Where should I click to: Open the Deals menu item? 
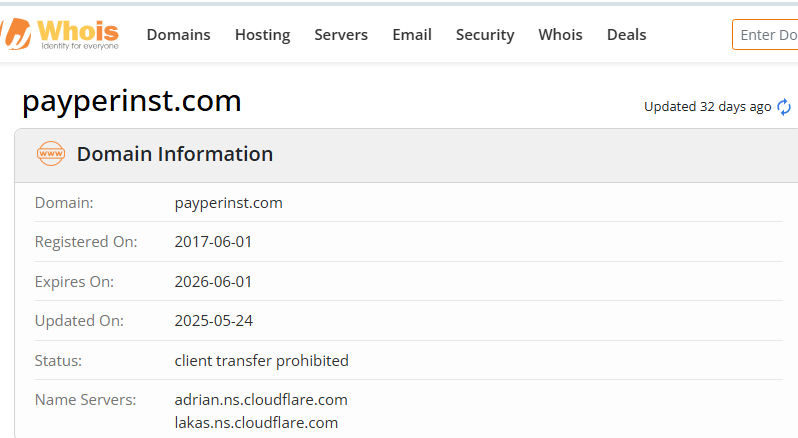[x=626, y=35]
